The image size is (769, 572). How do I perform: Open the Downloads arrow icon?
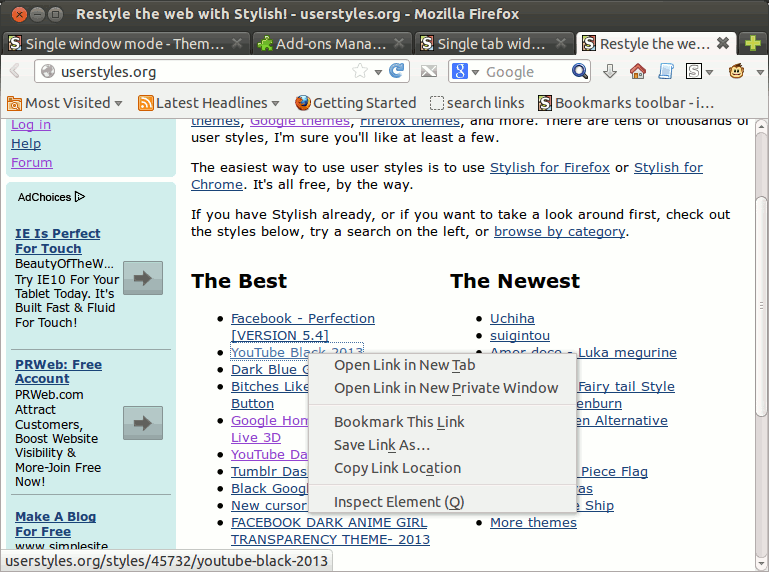(610, 72)
